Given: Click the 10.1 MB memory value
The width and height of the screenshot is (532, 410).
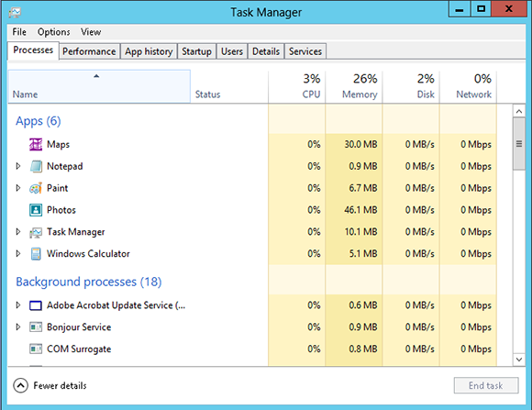Looking at the screenshot, I should click(x=360, y=232).
